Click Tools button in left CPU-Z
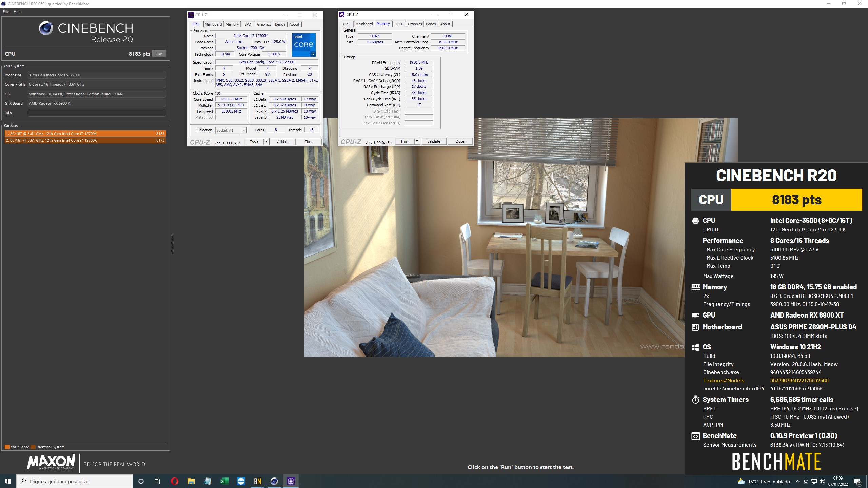 (x=254, y=142)
